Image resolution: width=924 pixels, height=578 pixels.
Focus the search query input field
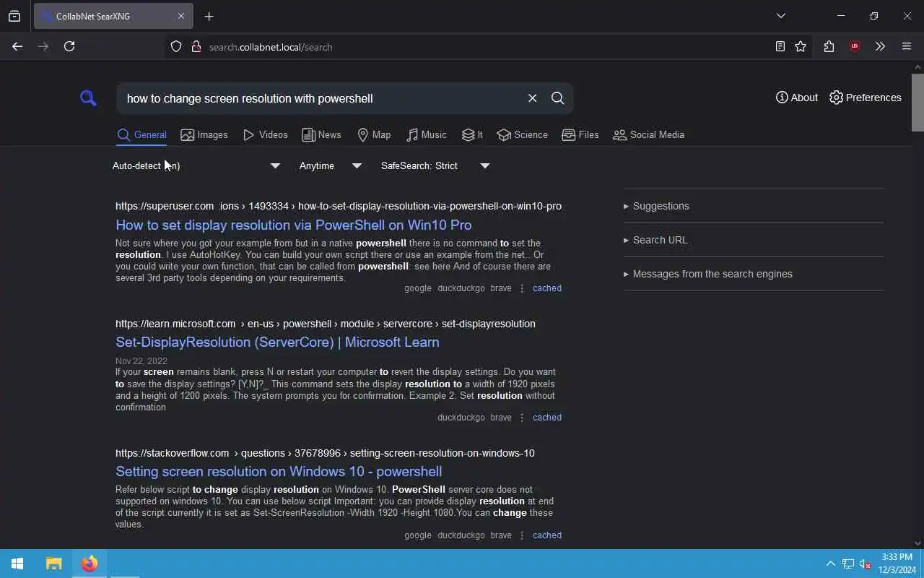[321, 98]
